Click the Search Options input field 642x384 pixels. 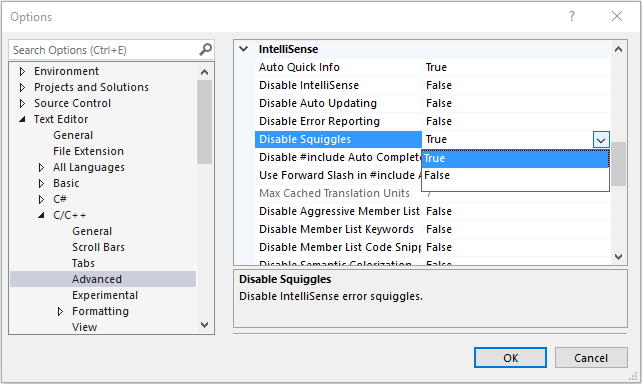pos(104,50)
